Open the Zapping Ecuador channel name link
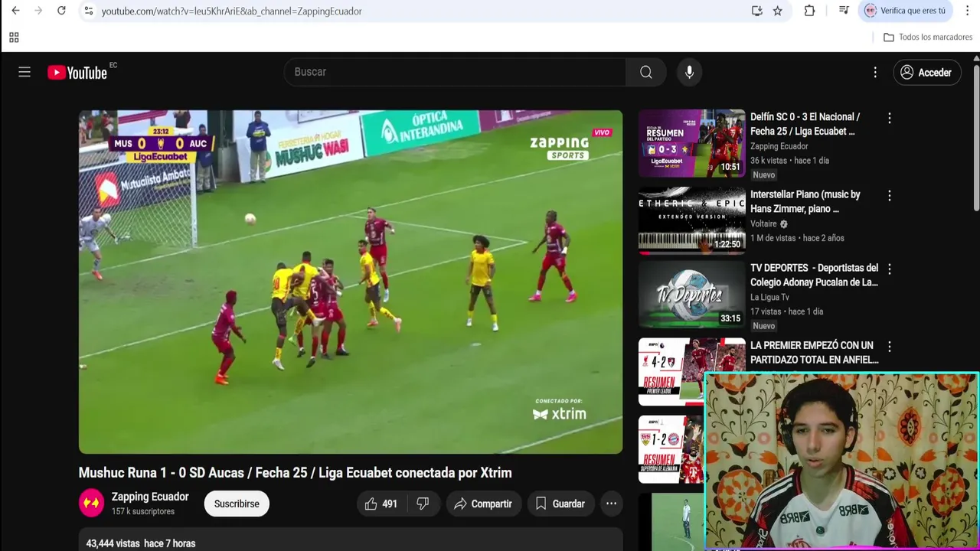980x551 pixels. [150, 497]
